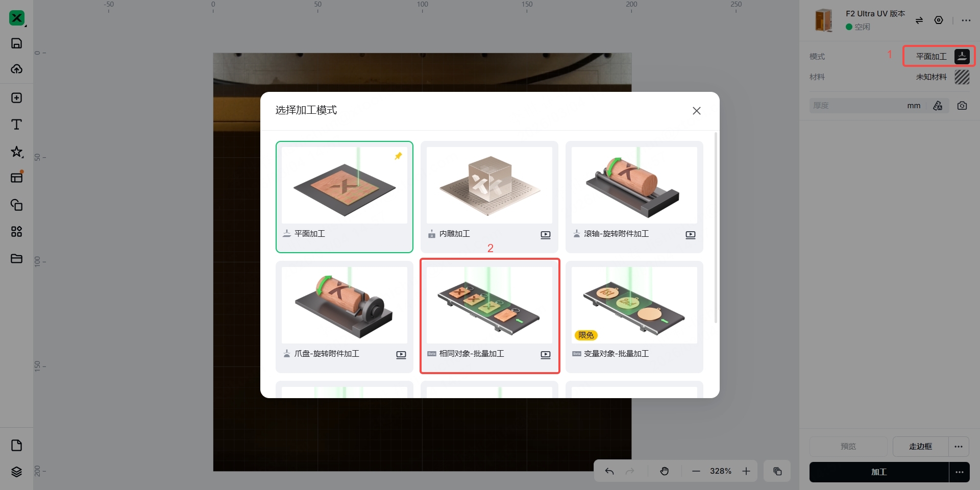This screenshot has height=490, width=980.
Task: Click the black 加工 button
Action: 879,472
